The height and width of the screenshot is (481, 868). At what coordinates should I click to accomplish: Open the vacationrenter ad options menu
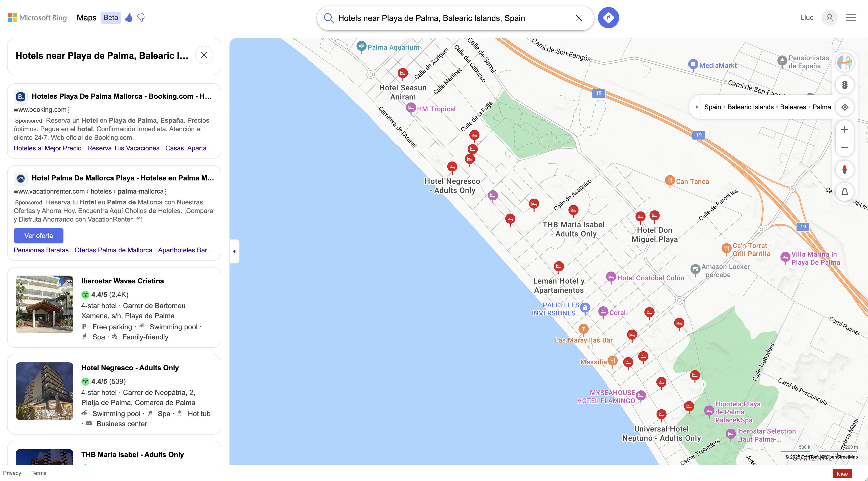[x=166, y=192]
